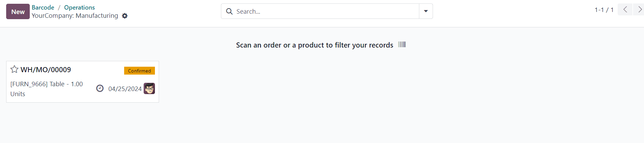This screenshot has width=644, height=143.
Task: Click the [FURN_9666] Table product text
Action: pyautogui.click(x=37, y=84)
